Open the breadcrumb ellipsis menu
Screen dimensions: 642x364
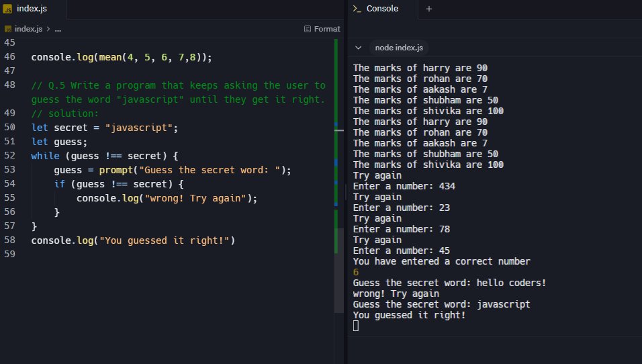pyautogui.click(x=58, y=29)
